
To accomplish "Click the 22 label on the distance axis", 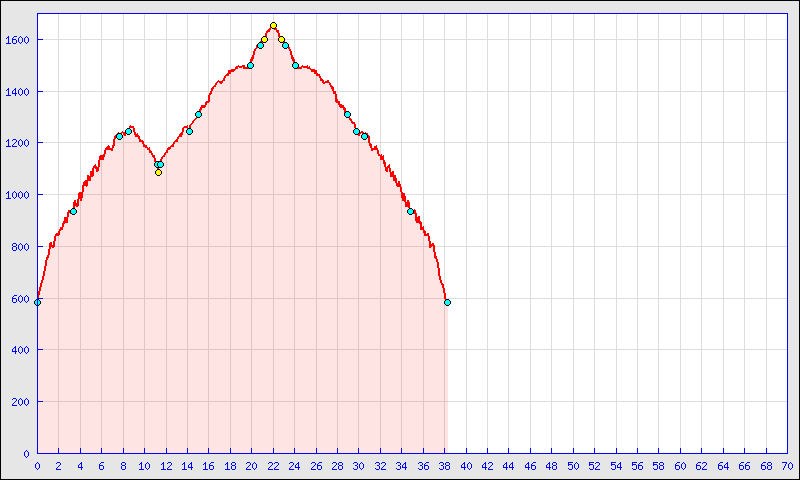I will pos(273,466).
